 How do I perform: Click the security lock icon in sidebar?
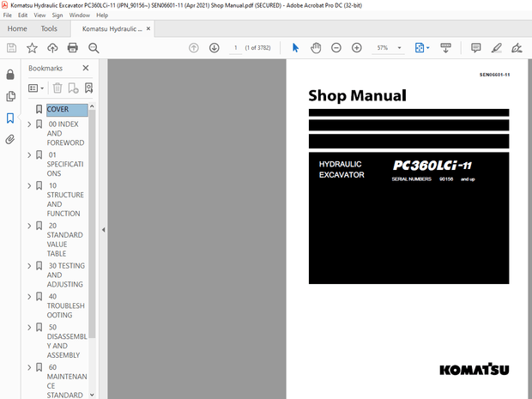(x=10, y=75)
